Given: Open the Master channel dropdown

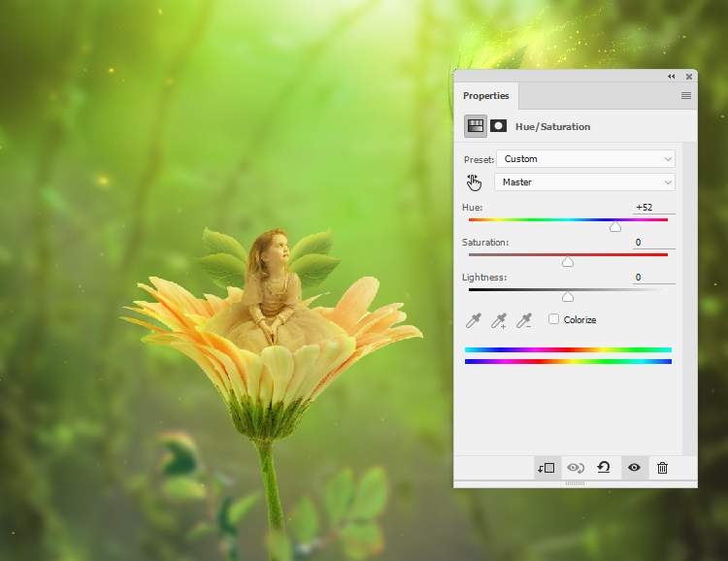Looking at the screenshot, I should tap(585, 182).
